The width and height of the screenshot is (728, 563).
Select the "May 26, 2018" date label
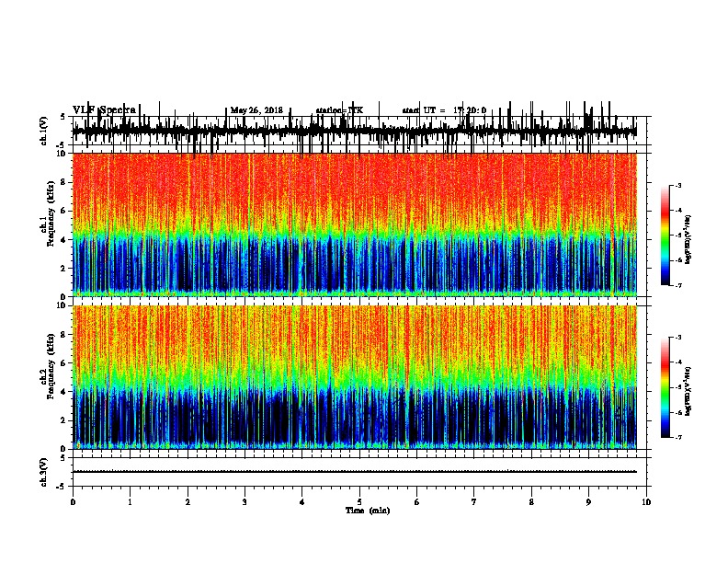point(256,110)
